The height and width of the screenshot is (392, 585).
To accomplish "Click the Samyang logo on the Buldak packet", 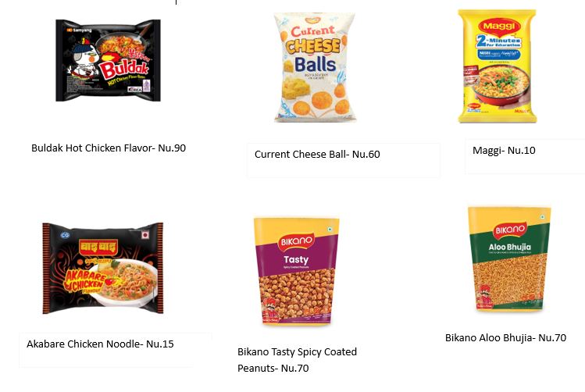I will [x=79, y=29].
